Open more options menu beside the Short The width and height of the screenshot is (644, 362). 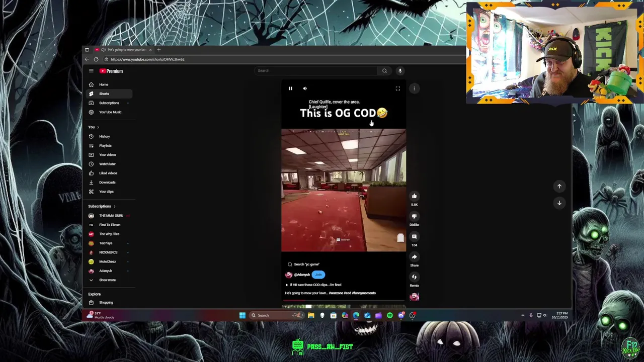pos(414,88)
